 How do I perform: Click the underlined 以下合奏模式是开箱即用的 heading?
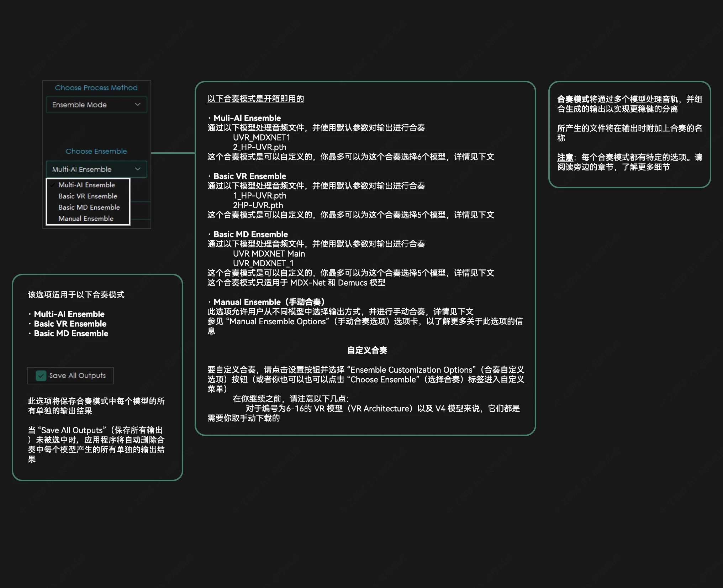point(255,99)
